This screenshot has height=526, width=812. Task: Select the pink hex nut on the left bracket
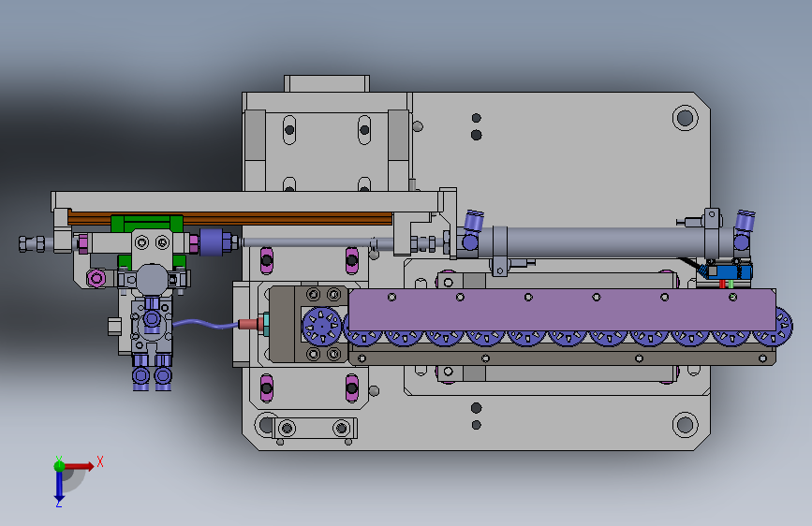tap(96, 279)
